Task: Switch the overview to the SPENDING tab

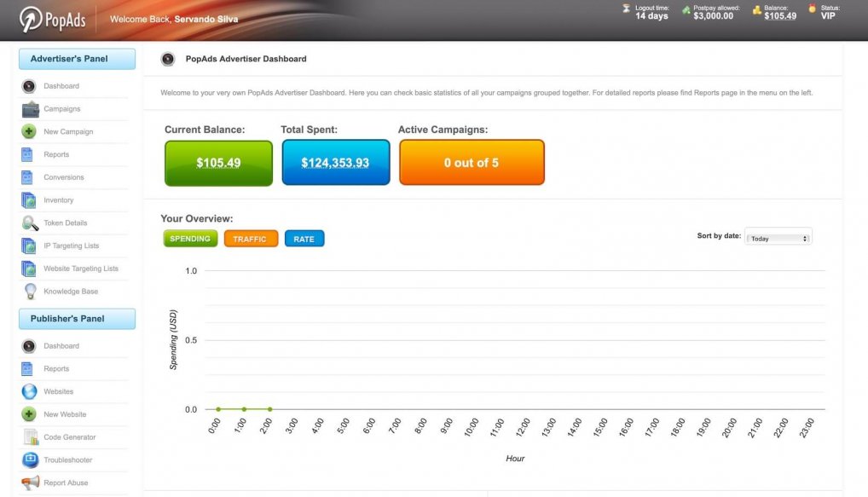Action: [190, 239]
